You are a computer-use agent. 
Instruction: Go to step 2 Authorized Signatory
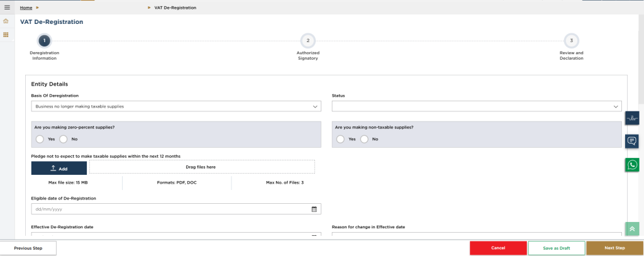pyautogui.click(x=308, y=41)
